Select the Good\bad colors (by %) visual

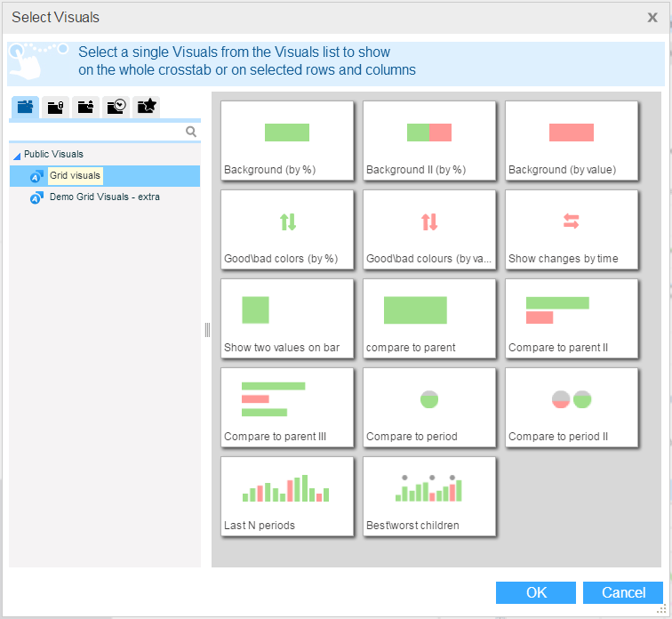[x=287, y=229]
